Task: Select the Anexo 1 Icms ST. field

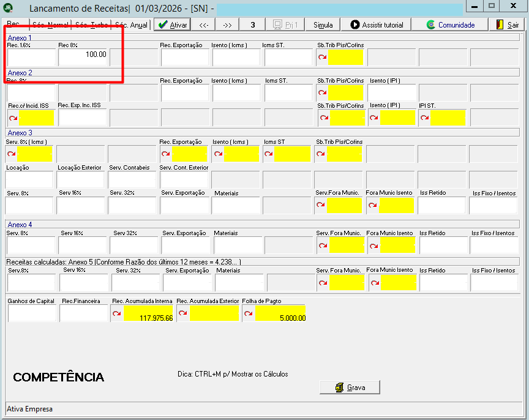Action: pyautogui.click(x=289, y=57)
